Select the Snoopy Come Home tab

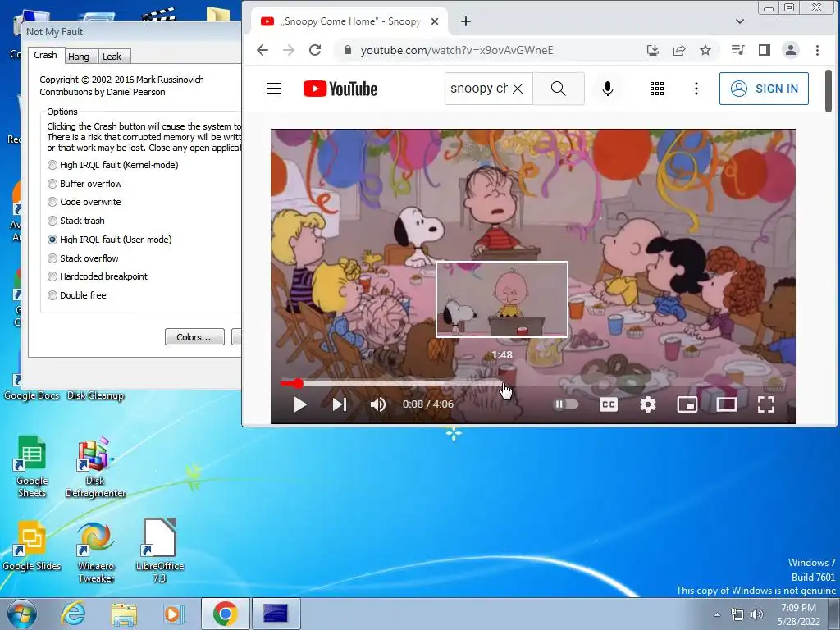(349, 21)
